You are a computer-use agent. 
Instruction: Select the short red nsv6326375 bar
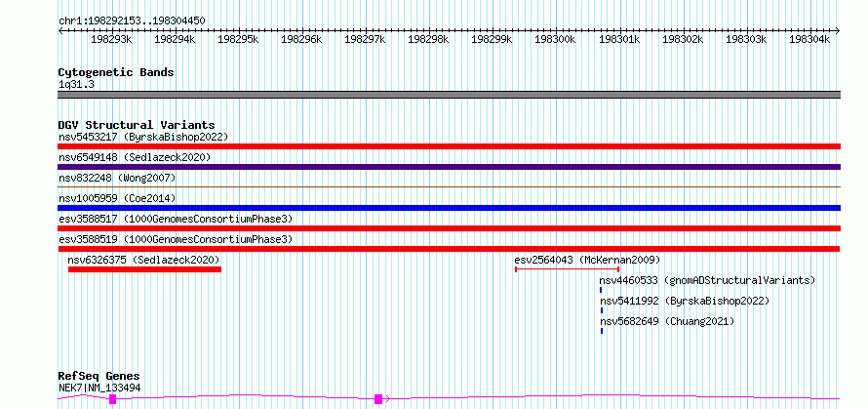tap(144, 269)
